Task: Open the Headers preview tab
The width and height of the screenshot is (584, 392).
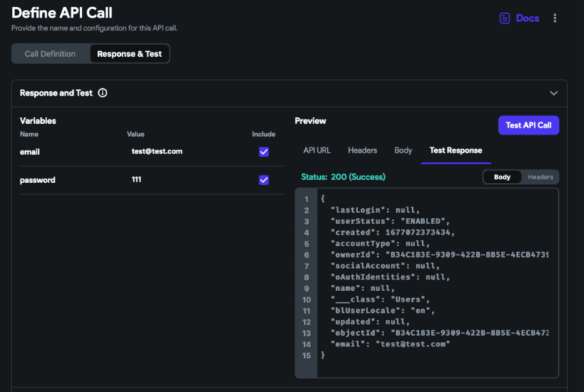Action: (x=362, y=150)
